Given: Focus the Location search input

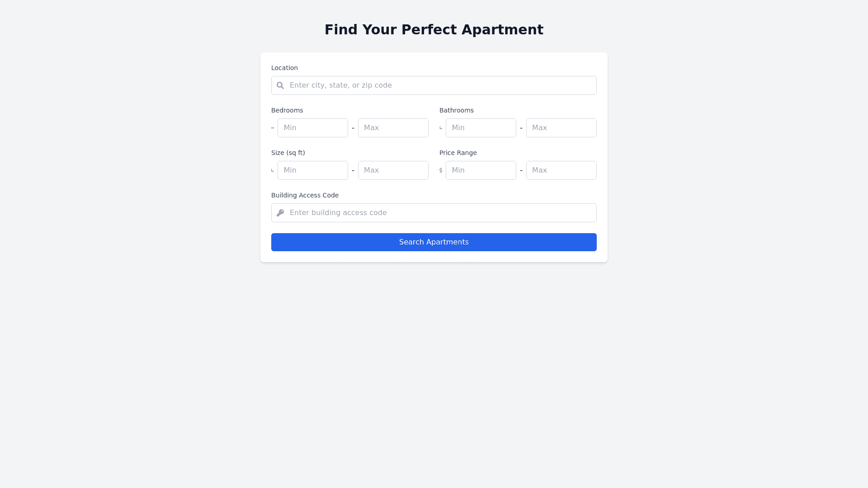Looking at the screenshot, I should pyautogui.click(x=441, y=85).
